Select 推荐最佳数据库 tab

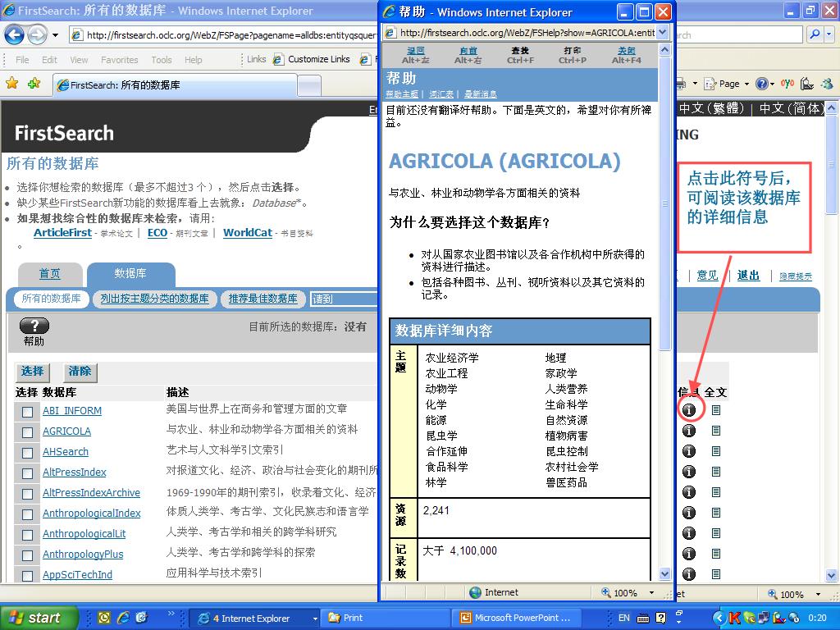[x=263, y=299]
